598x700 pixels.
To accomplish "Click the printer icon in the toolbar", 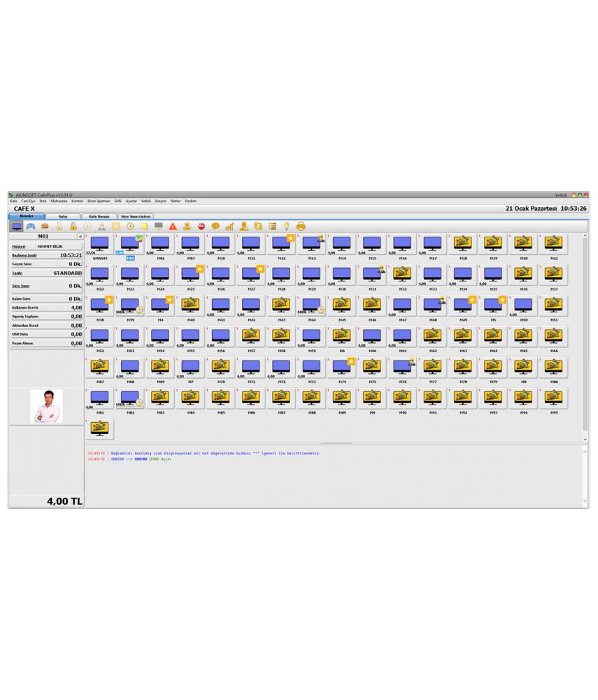I will pyautogui.click(x=301, y=227).
